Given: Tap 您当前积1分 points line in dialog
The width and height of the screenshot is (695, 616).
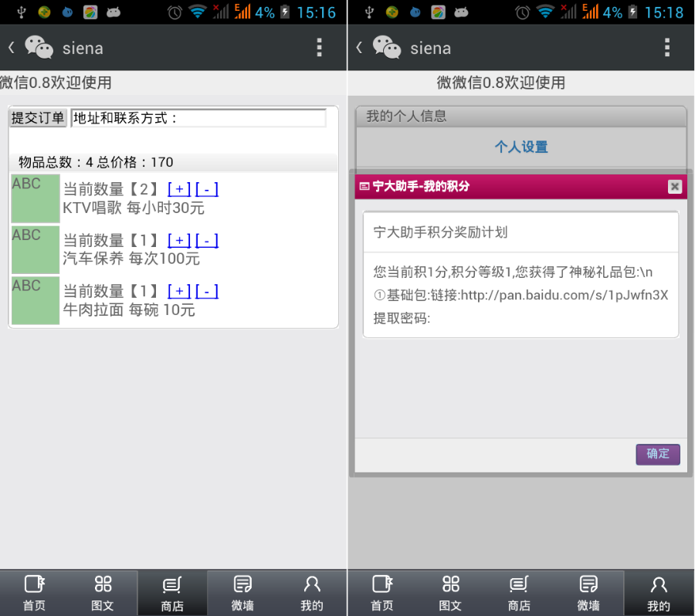Looking at the screenshot, I should [x=513, y=272].
